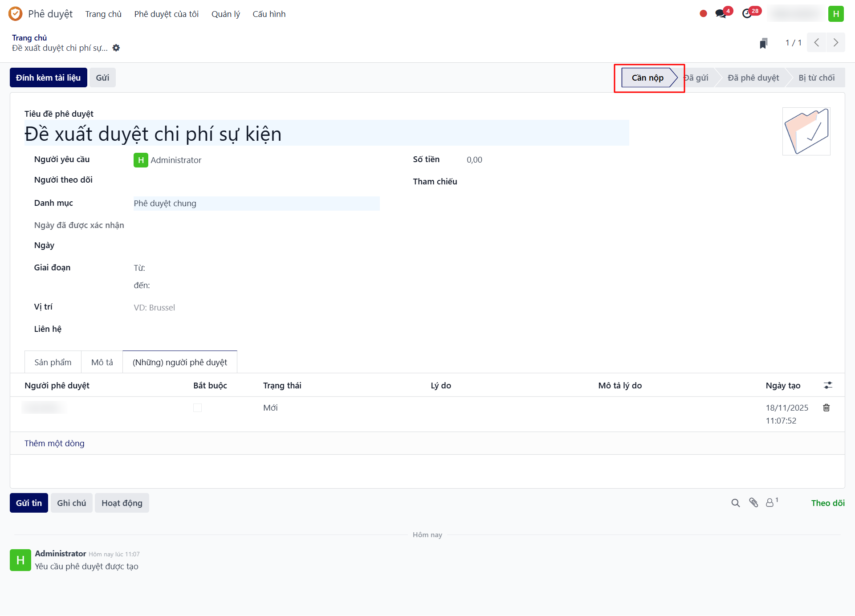Click the search messages magnifier icon
The height and width of the screenshot is (616, 855).
click(x=735, y=503)
